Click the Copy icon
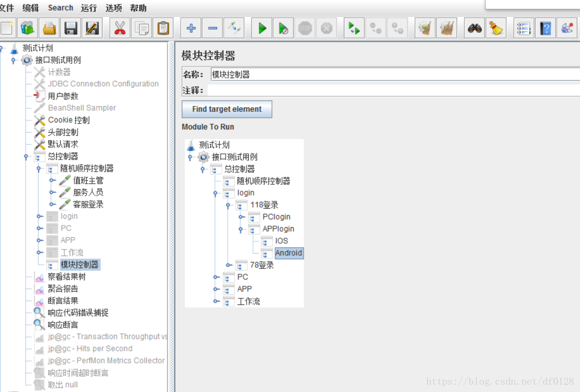 pos(142,28)
